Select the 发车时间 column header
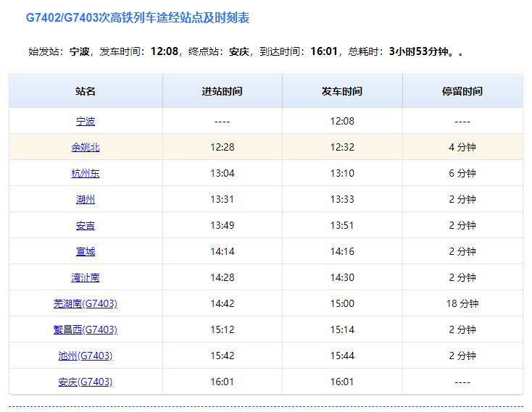Screen dimensions: 532x412 [342, 91]
